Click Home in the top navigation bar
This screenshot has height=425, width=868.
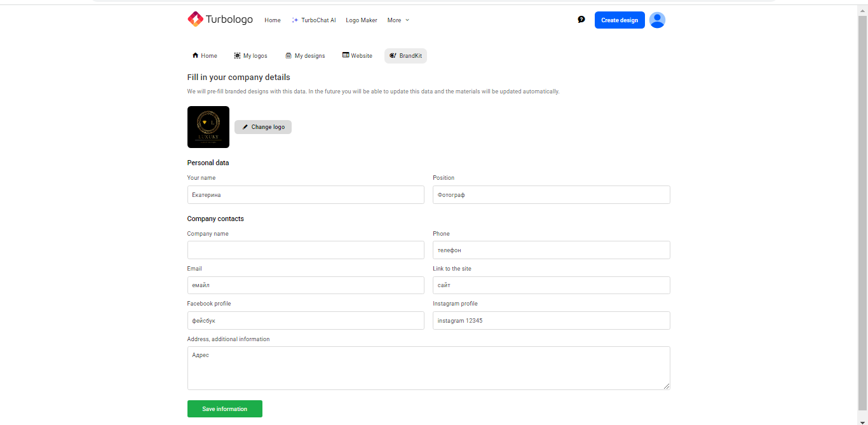click(273, 20)
